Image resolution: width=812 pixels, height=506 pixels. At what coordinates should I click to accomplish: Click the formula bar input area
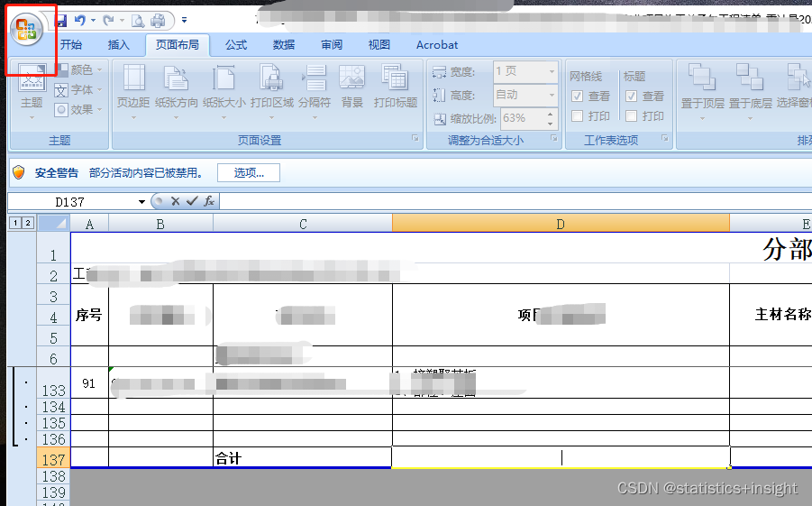coord(515,201)
